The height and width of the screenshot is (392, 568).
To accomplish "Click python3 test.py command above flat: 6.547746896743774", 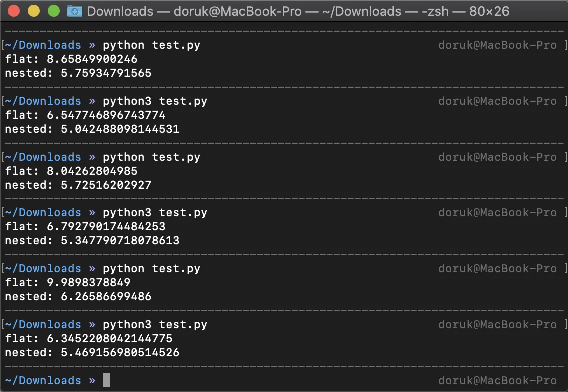I will [x=155, y=101].
